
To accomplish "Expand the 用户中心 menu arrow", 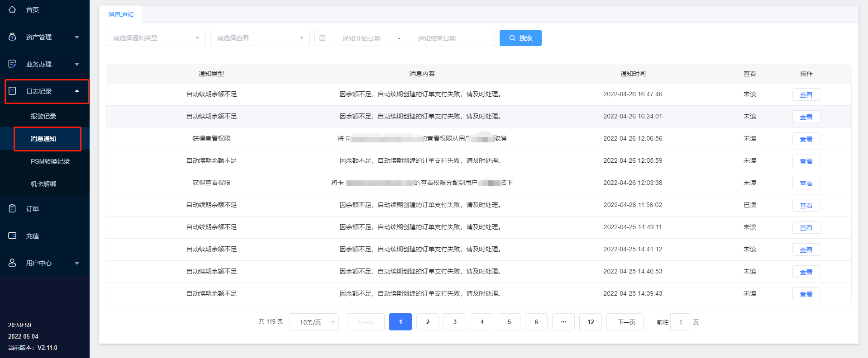I will [x=77, y=263].
